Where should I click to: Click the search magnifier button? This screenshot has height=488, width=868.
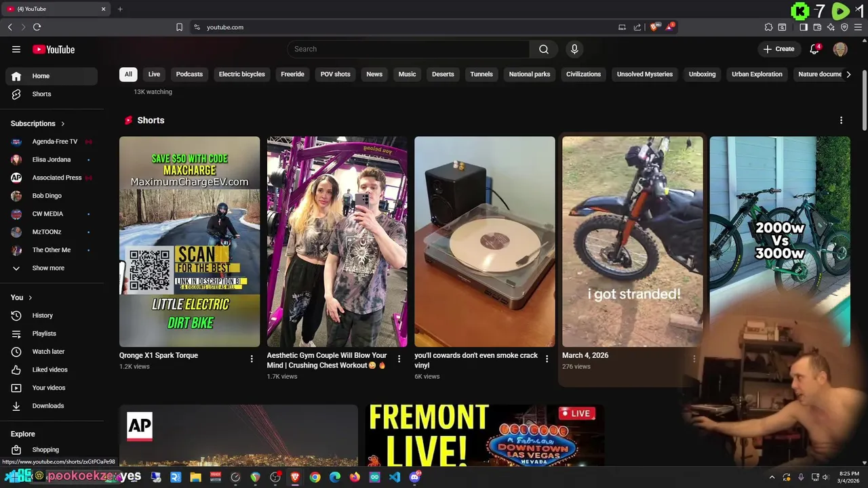pos(544,49)
